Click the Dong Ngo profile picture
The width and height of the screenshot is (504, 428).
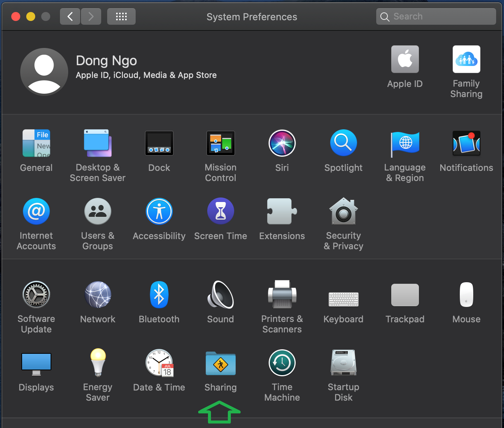pyautogui.click(x=44, y=72)
